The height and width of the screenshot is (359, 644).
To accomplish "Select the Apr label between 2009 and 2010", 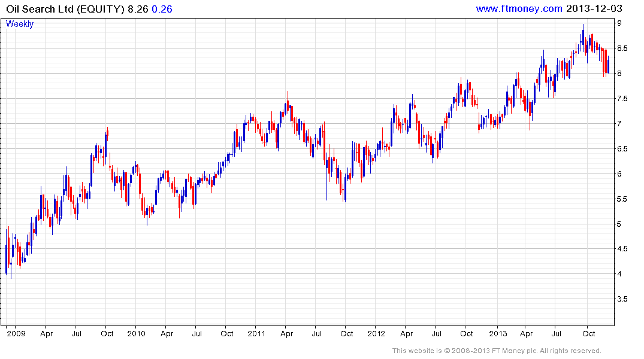I will [x=46, y=334].
